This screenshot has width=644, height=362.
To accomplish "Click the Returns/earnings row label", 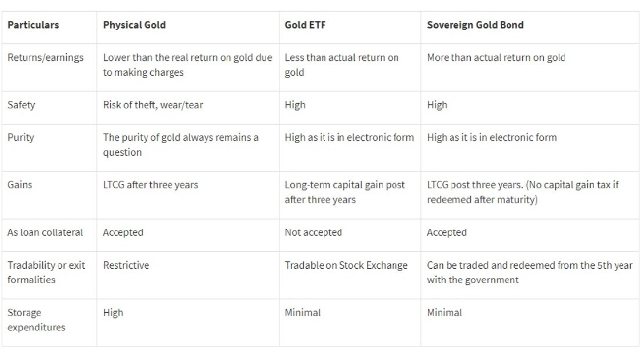I will tap(46, 57).
